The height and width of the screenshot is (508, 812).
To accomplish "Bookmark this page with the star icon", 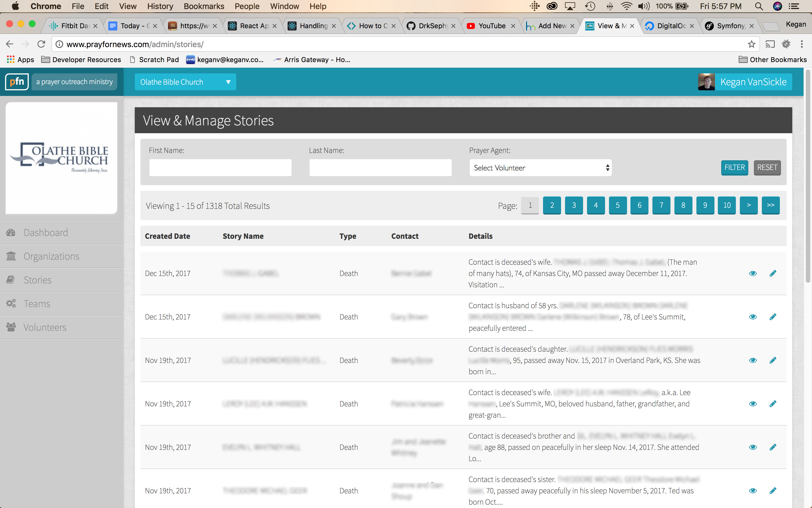I will pos(752,44).
